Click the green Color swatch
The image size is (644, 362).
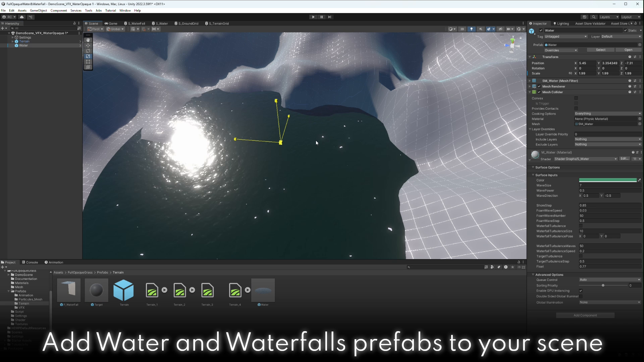[x=607, y=180]
